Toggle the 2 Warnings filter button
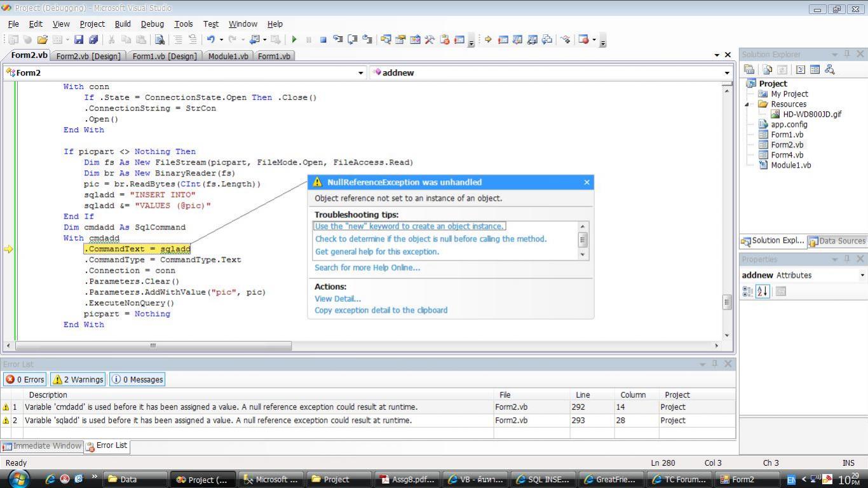The image size is (868, 488). click(79, 379)
